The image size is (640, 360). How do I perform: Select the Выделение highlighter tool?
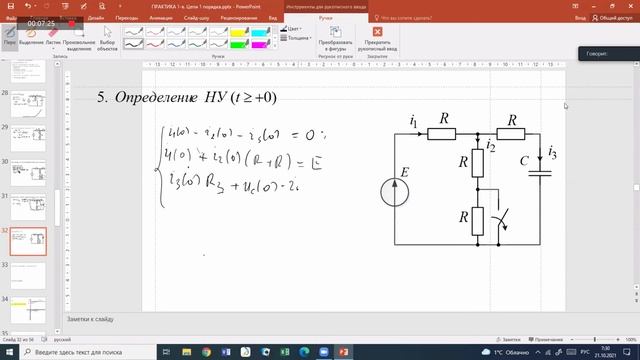point(31,37)
